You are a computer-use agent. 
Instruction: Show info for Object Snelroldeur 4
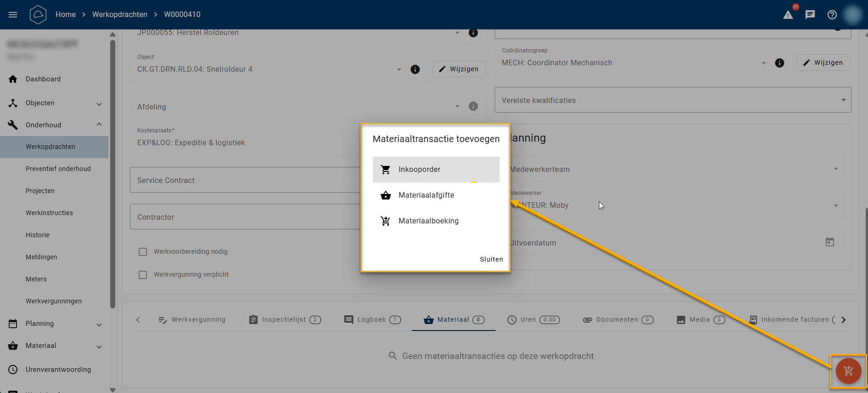coord(415,69)
